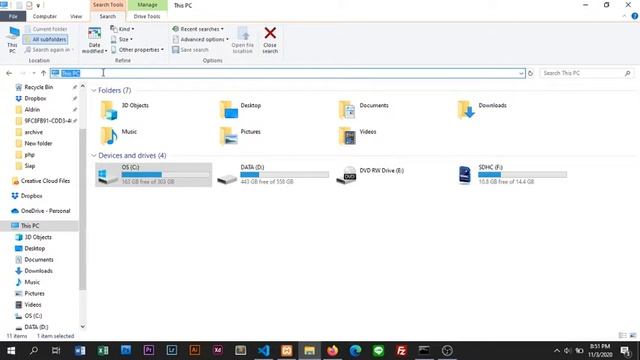The image size is (640, 360).
Task: Open the Date modified filter
Action: (x=94, y=40)
